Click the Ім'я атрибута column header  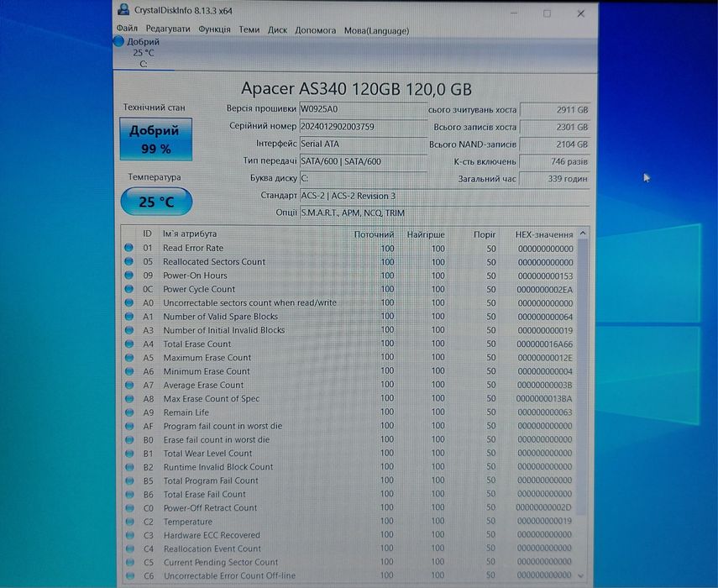pos(190,234)
